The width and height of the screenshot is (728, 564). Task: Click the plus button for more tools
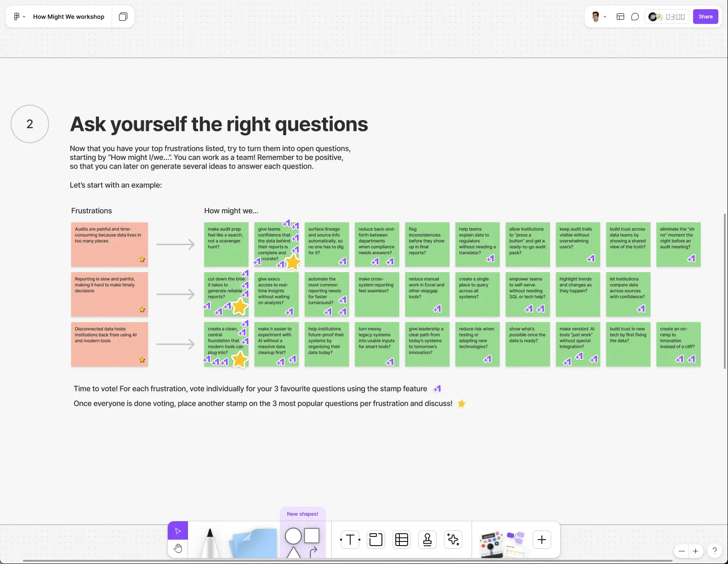542,540
